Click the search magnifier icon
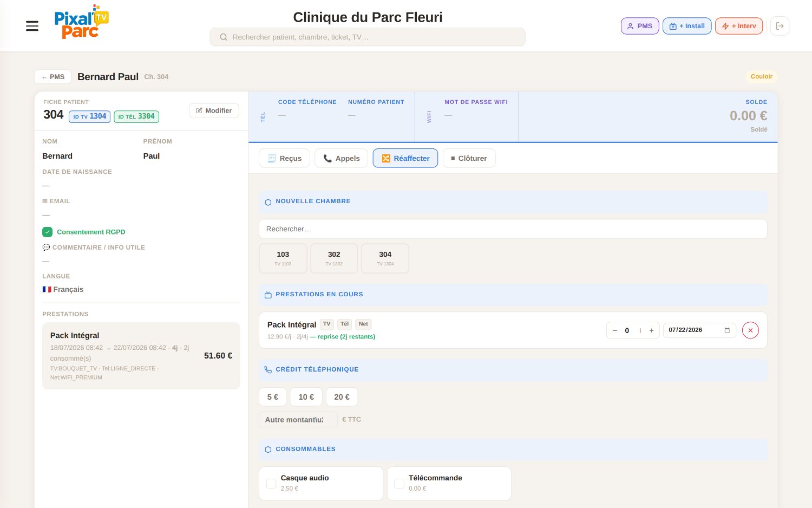812x508 pixels. point(223,37)
